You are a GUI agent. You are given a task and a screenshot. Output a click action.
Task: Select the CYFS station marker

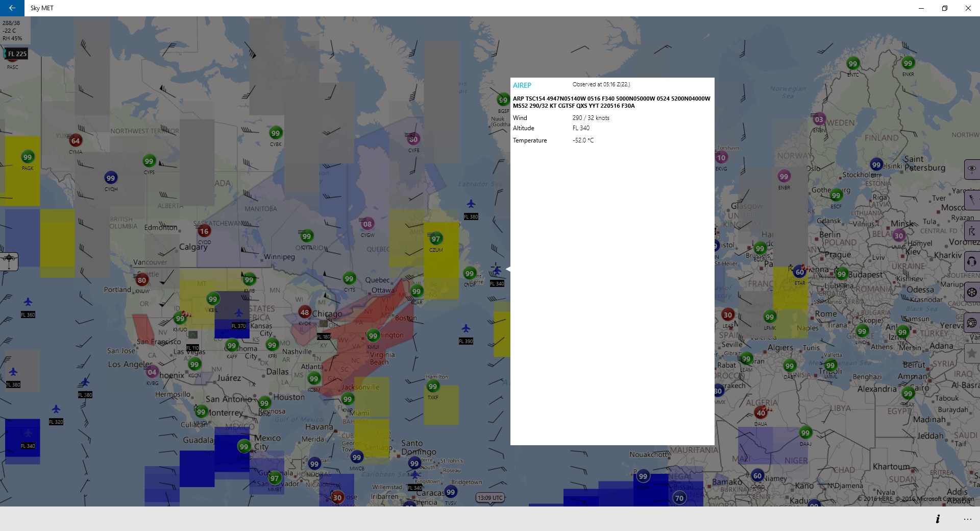(149, 161)
